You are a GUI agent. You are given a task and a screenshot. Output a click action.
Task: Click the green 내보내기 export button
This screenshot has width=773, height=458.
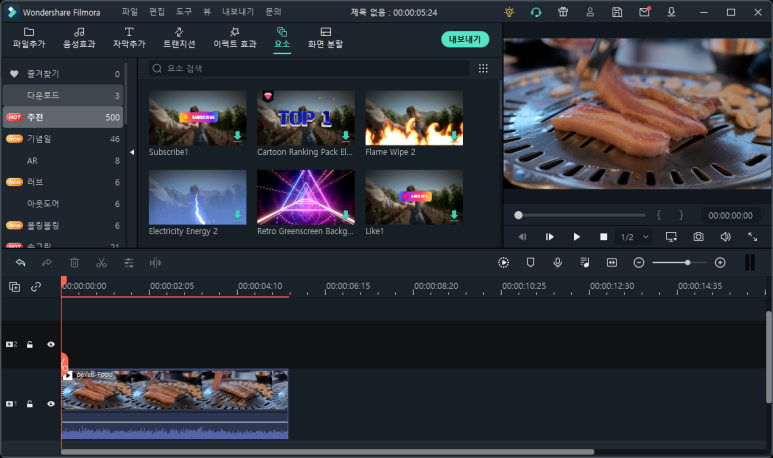point(465,39)
